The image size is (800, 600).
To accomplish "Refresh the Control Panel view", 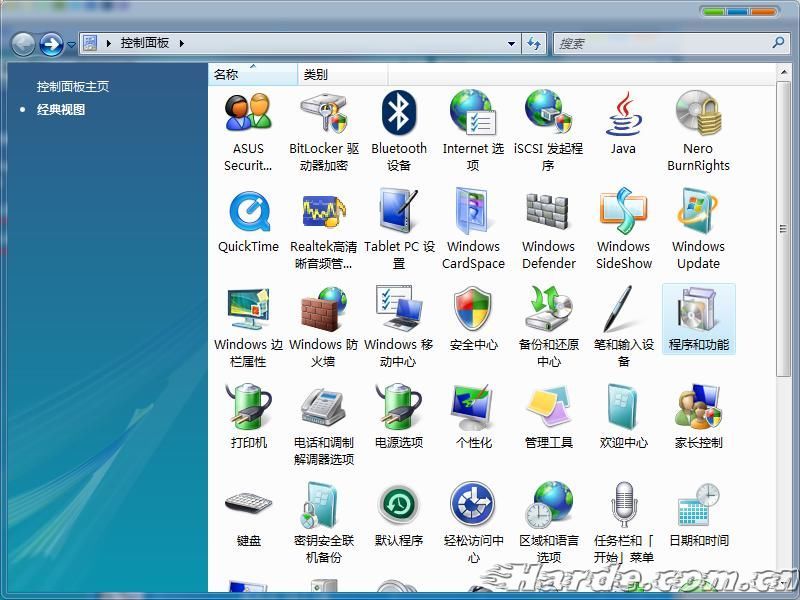I will (x=534, y=44).
